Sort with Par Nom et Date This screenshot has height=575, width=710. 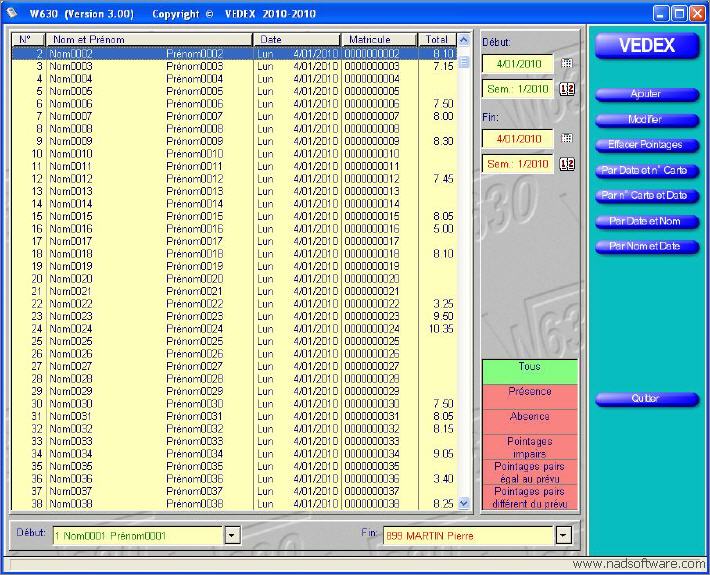coord(647,246)
